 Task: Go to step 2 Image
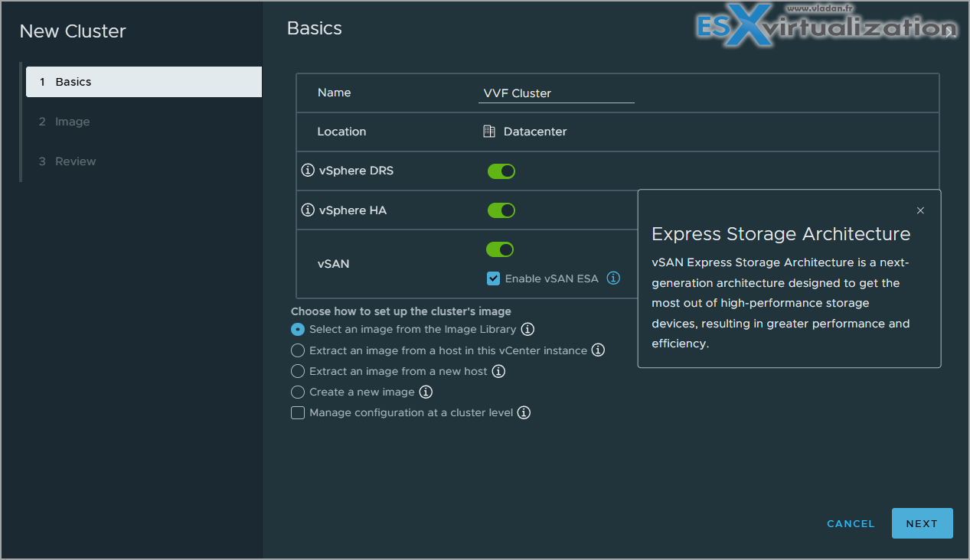click(x=144, y=122)
